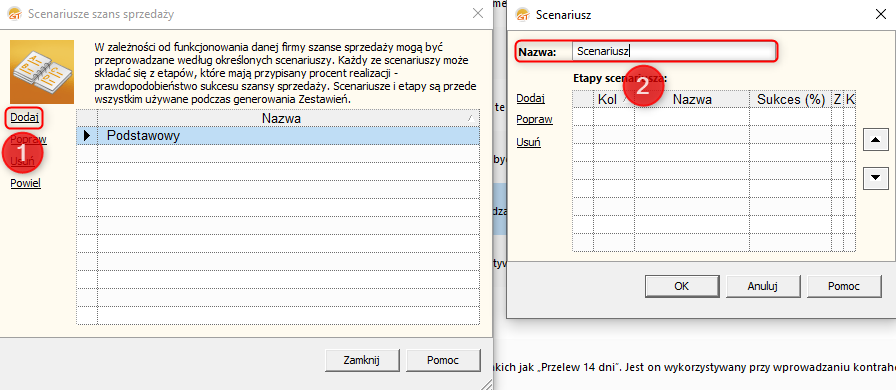This screenshot has height=390, width=896.
Task: Sort stages by Kol column header
Action: click(614, 99)
